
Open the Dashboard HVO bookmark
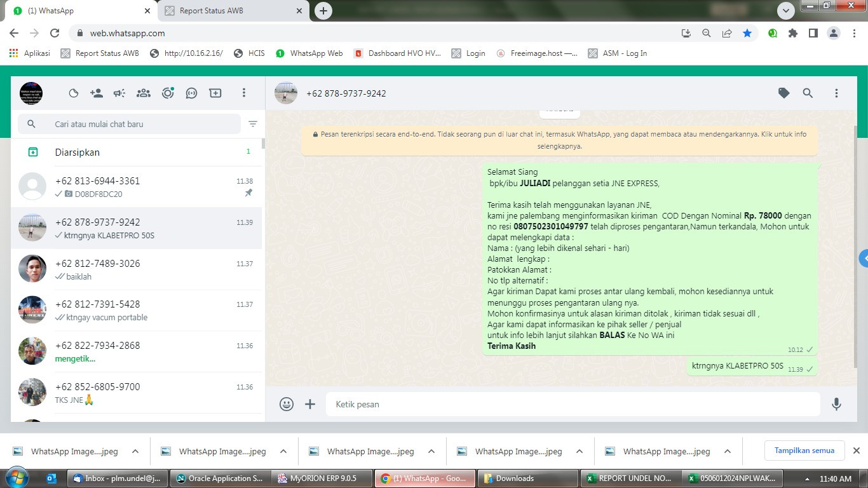397,53
